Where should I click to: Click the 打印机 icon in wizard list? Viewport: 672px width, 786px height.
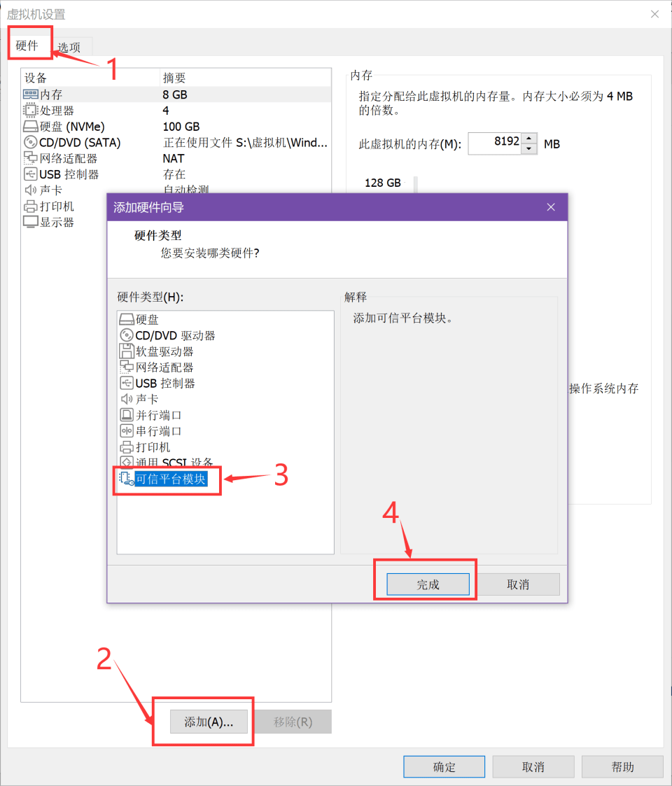[x=127, y=447]
